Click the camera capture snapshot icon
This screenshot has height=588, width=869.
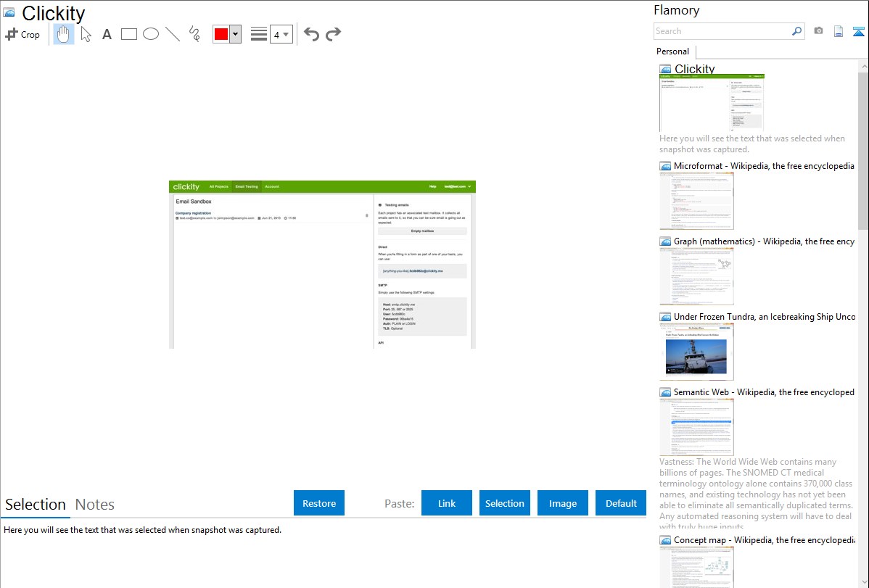click(818, 31)
